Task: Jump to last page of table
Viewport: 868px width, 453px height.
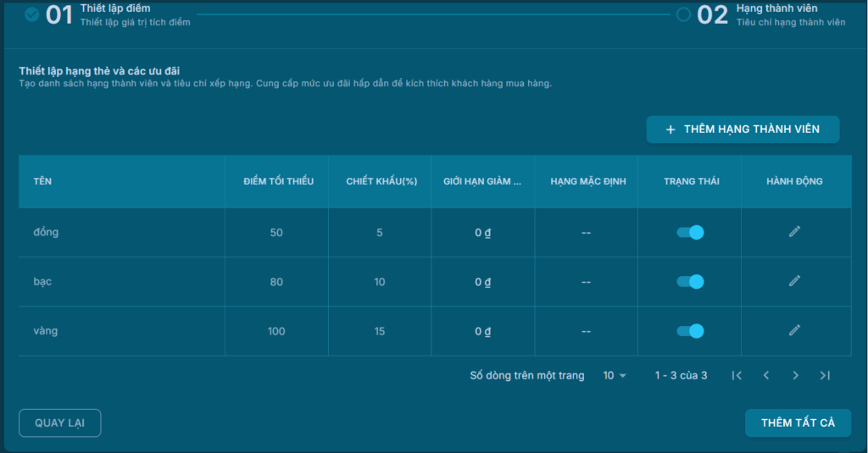Action: point(825,375)
